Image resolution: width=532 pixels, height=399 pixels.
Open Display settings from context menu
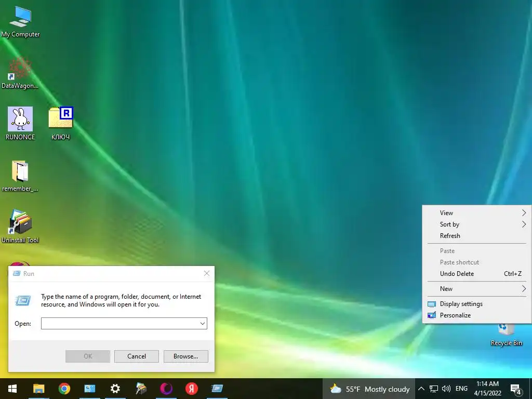coord(477,303)
